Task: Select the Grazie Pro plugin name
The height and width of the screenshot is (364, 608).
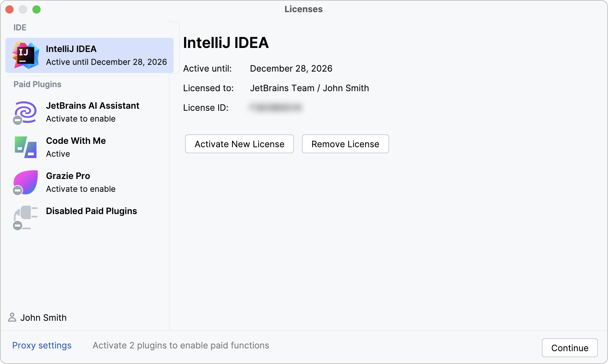Action: coord(68,176)
